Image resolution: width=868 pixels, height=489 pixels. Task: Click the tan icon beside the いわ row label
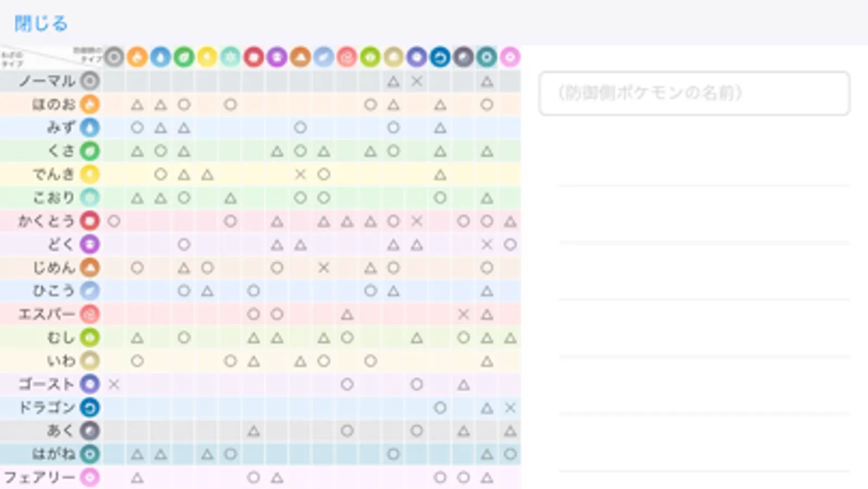coord(90,361)
